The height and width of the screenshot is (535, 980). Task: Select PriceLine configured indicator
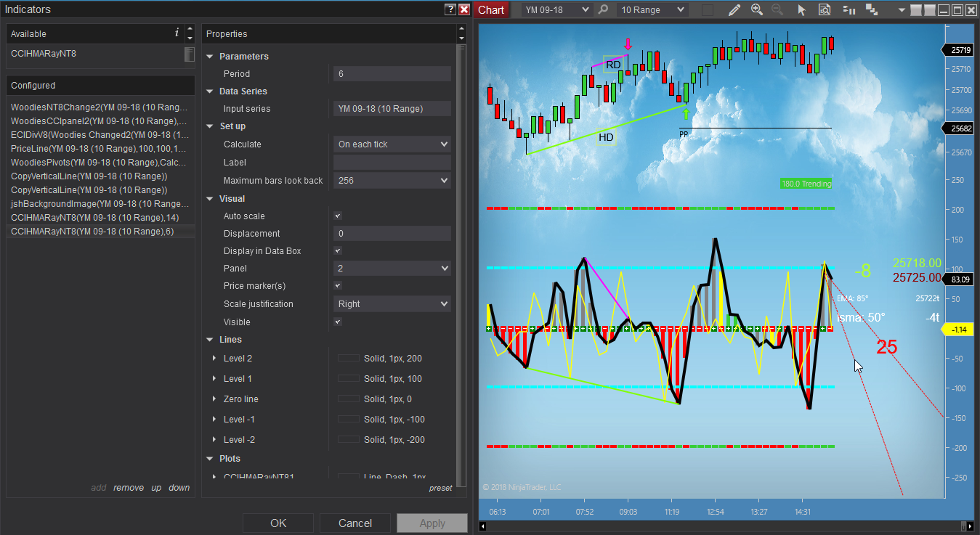[100, 148]
